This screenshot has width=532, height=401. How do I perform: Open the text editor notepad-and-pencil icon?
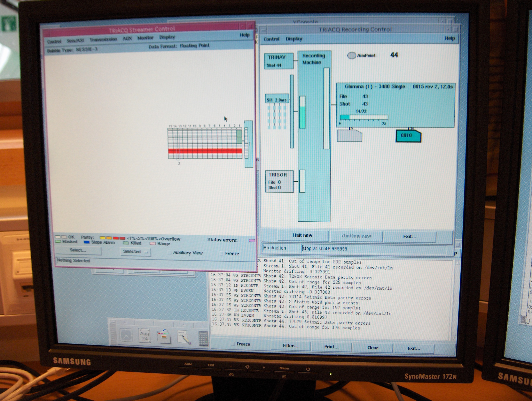click(183, 337)
